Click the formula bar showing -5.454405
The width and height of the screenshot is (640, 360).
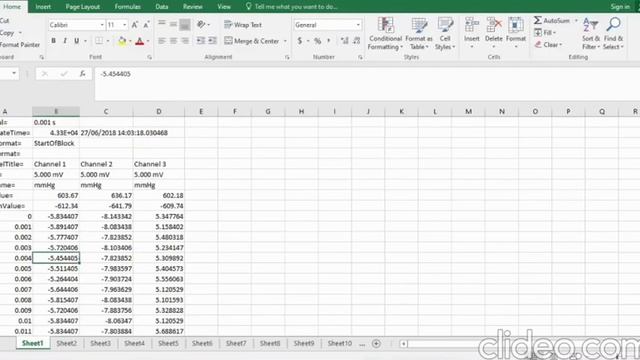coord(367,84)
